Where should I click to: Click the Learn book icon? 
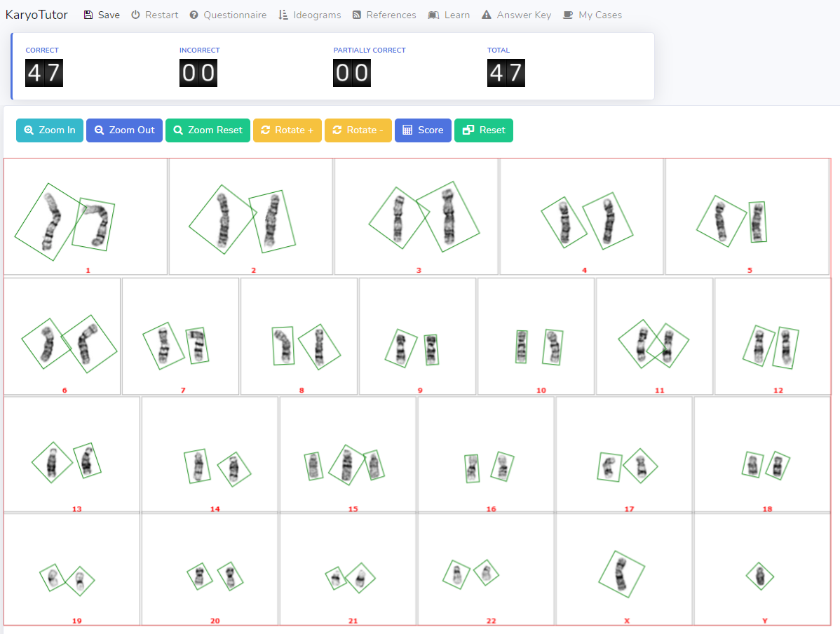(x=433, y=15)
